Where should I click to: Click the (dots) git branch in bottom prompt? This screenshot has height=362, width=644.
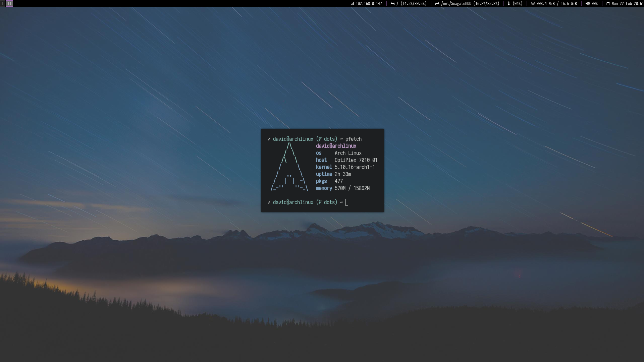[x=327, y=202]
